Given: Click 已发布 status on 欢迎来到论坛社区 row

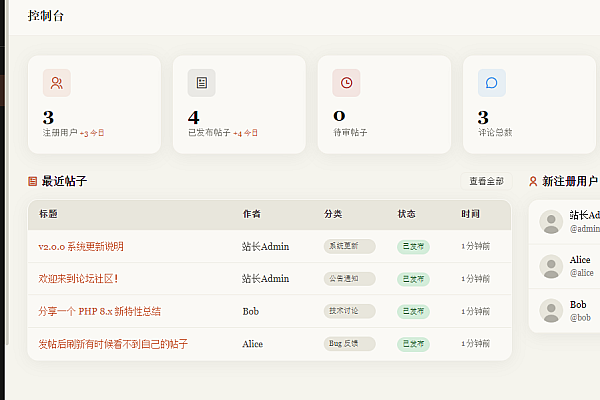Looking at the screenshot, I should (413, 279).
